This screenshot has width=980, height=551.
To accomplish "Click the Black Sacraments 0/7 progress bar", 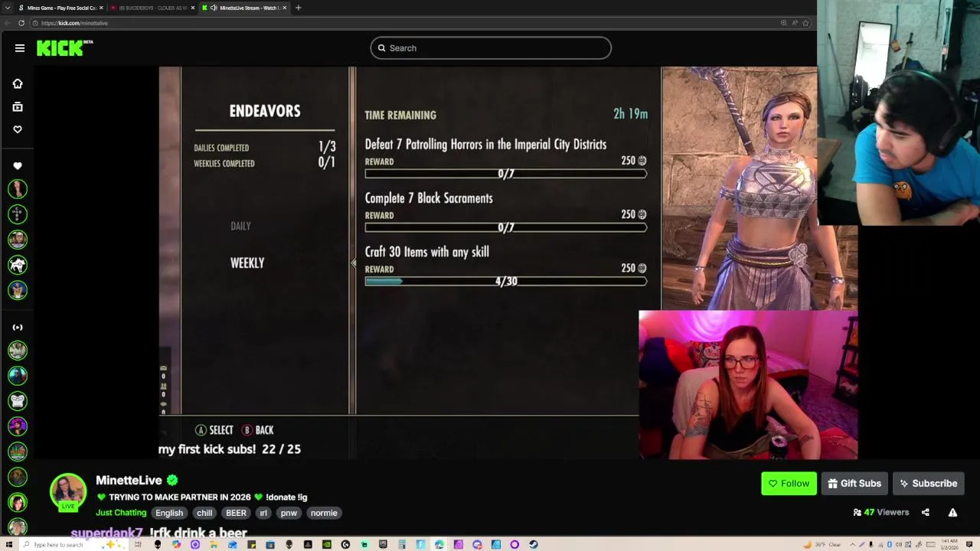I will tap(506, 227).
